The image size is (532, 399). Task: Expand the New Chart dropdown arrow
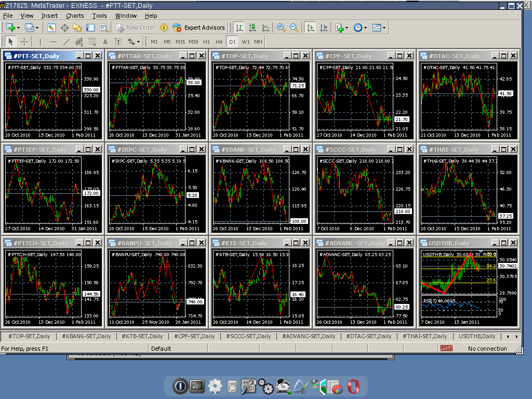(x=18, y=28)
